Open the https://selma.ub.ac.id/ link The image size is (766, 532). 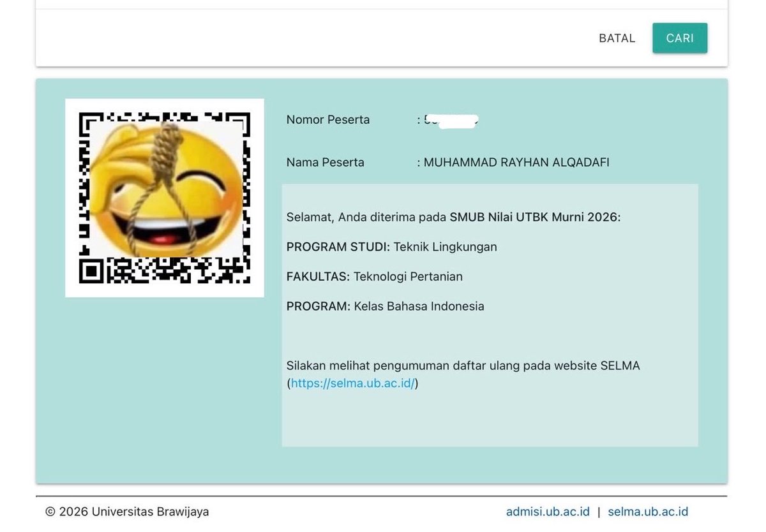point(353,383)
